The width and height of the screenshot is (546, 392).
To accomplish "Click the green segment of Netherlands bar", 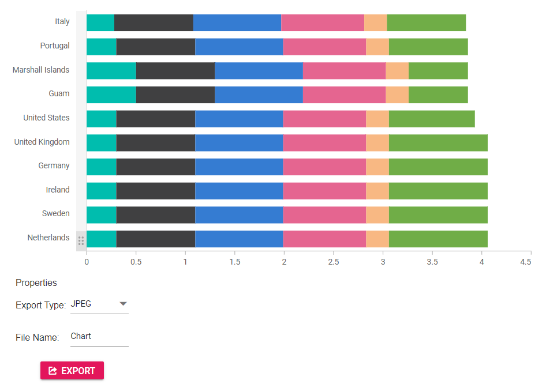I will tap(438, 239).
